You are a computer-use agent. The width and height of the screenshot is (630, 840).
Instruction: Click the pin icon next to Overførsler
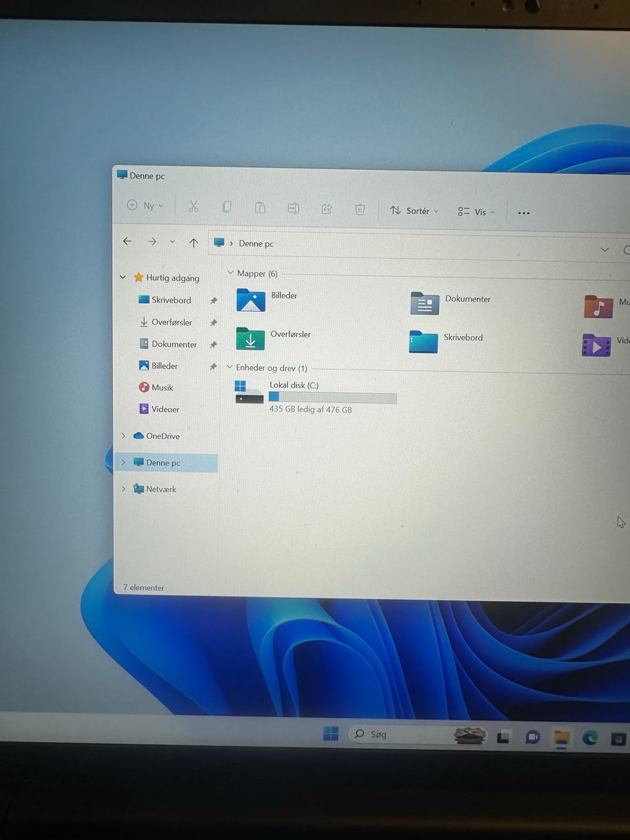coord(213,323)
